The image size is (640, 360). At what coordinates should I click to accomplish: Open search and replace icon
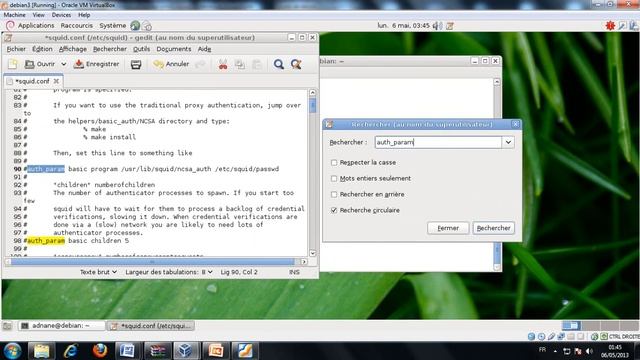pos(296,64)
